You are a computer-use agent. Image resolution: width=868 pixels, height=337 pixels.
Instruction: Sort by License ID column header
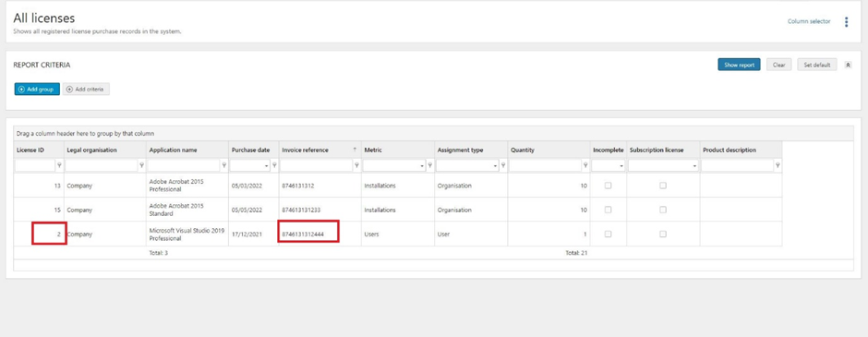pos(39,150)
